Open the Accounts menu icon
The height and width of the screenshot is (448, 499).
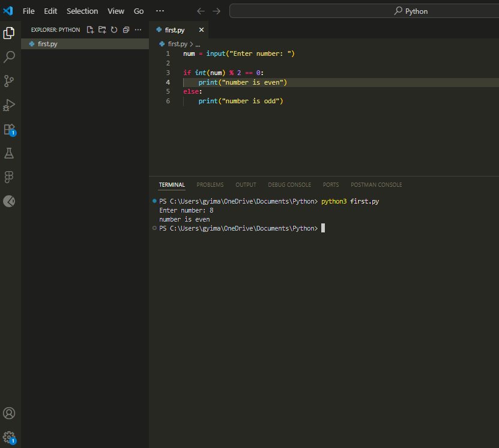coord(9,413)
